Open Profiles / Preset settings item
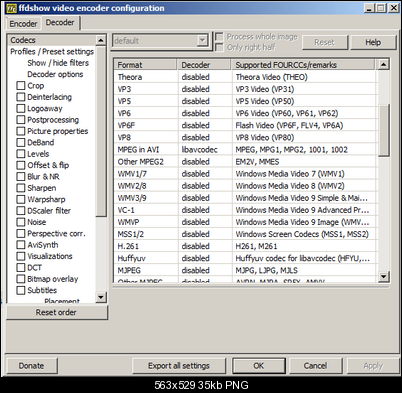The width and height of the screenshot is (402, 393). point(52,52)
